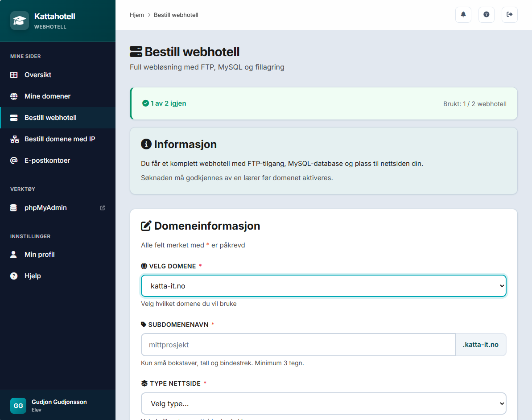Go to Oversikt in the sidebar
The image size is (532, 420).
pyautogui.click(x=38, y=75)
